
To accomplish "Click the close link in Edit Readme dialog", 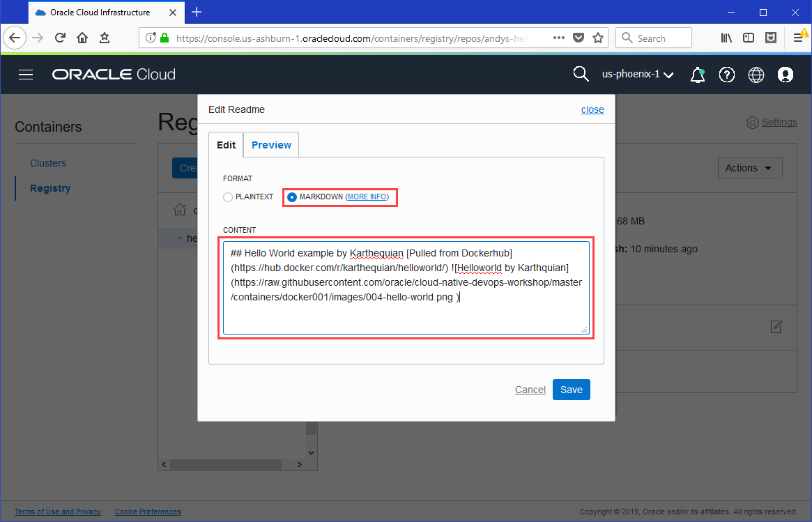I will [592, 109].
